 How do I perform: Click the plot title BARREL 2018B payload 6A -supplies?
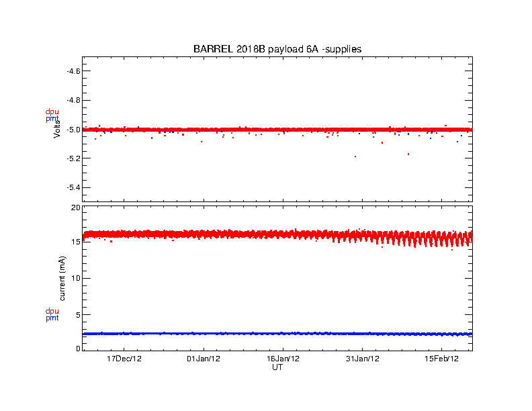point(277,49)
